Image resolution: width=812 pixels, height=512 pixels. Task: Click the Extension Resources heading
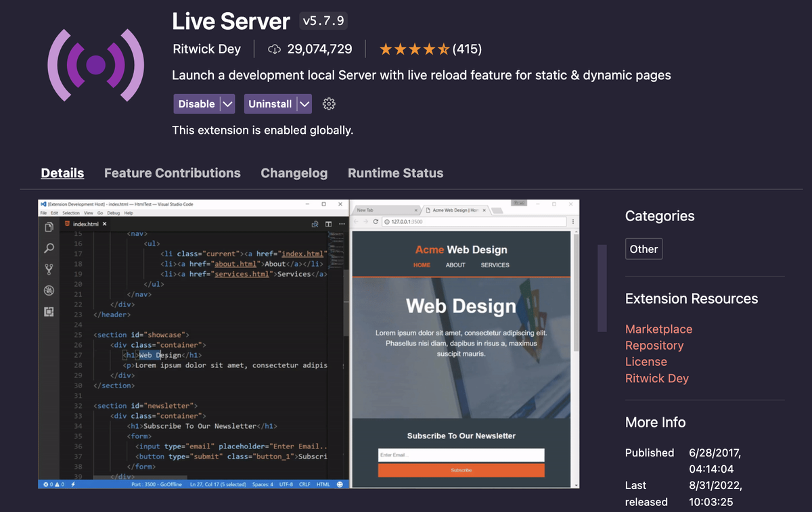tap(692, 299)
